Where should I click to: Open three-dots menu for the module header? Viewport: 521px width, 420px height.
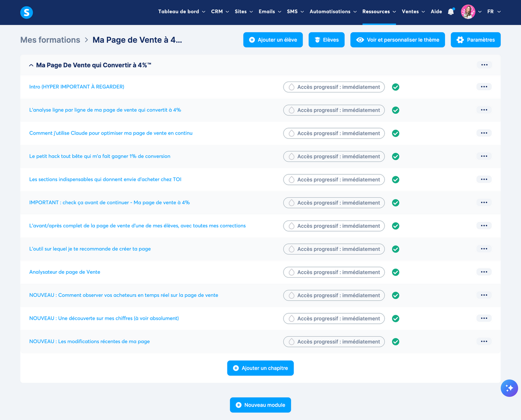(484, 65)
